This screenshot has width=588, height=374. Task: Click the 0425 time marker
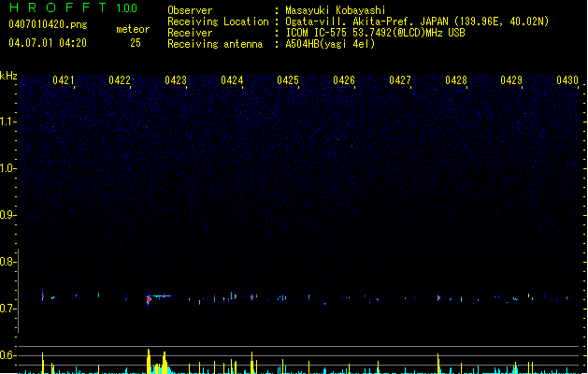click(288, 80)
